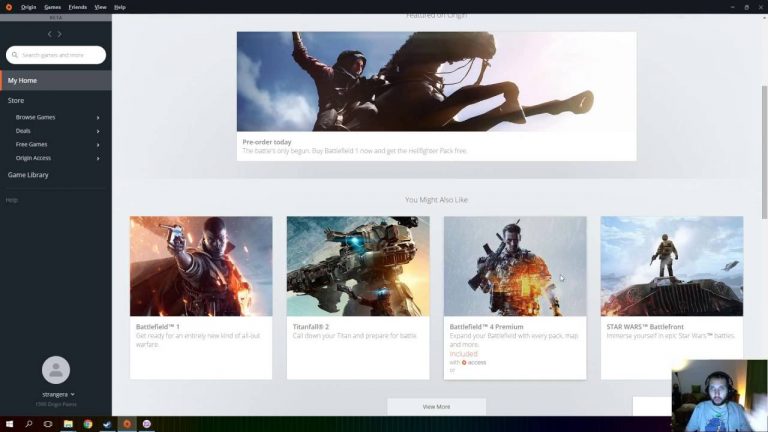Click the Pre-order today heading
768x432 pixels.
click(x=267, y=142)
